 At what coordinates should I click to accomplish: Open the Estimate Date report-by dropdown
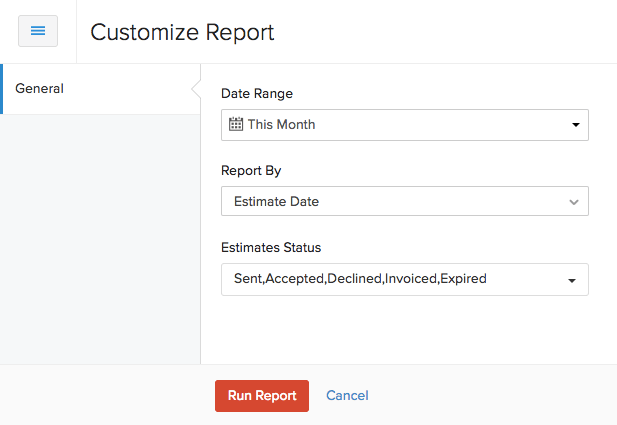(x=404, y=202)
